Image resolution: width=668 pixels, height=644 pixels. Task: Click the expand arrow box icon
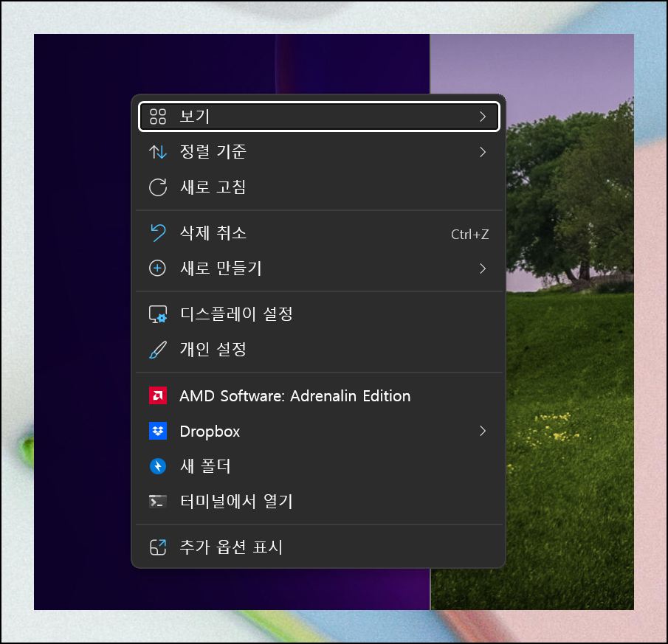click(158, 547)
